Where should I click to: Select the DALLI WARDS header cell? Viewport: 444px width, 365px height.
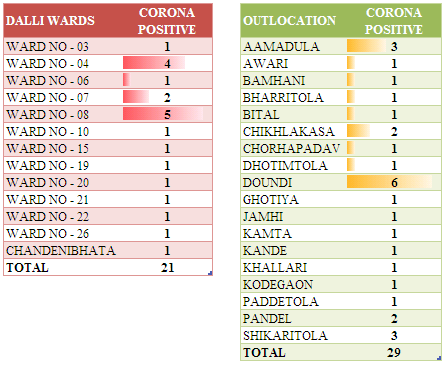63,21
